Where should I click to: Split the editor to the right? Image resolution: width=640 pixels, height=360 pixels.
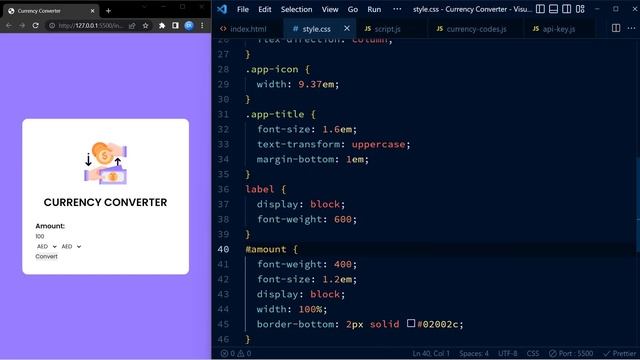click(x=616, y=28)
